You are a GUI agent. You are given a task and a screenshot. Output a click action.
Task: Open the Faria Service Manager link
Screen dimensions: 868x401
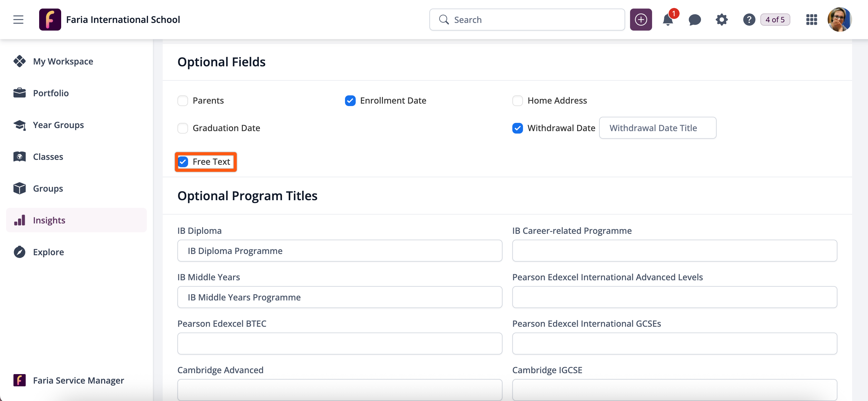78,381
